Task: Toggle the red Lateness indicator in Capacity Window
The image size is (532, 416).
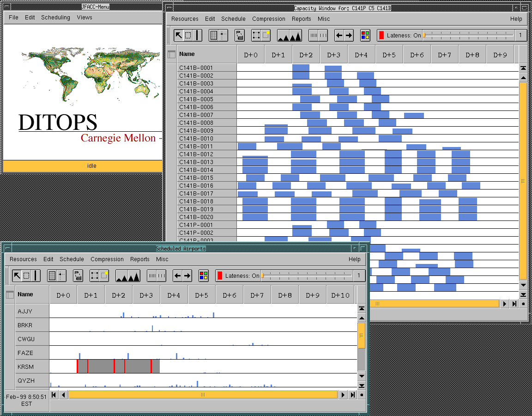Action: 381,35
